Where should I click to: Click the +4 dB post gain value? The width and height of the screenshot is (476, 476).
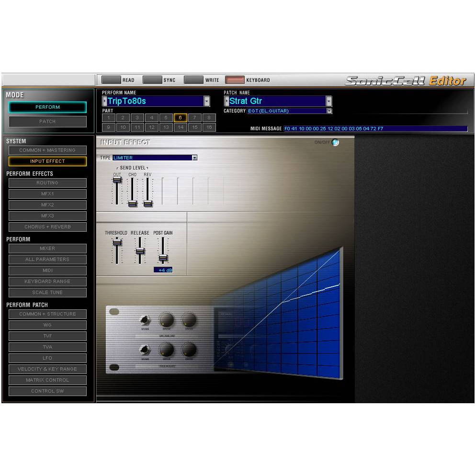pos(163,270)
